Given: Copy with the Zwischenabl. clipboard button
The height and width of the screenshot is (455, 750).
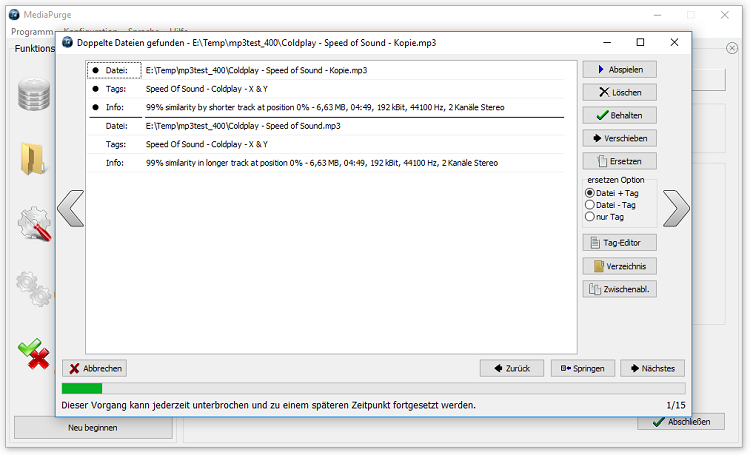Looking at the screenshot, I should pos(619,289).
